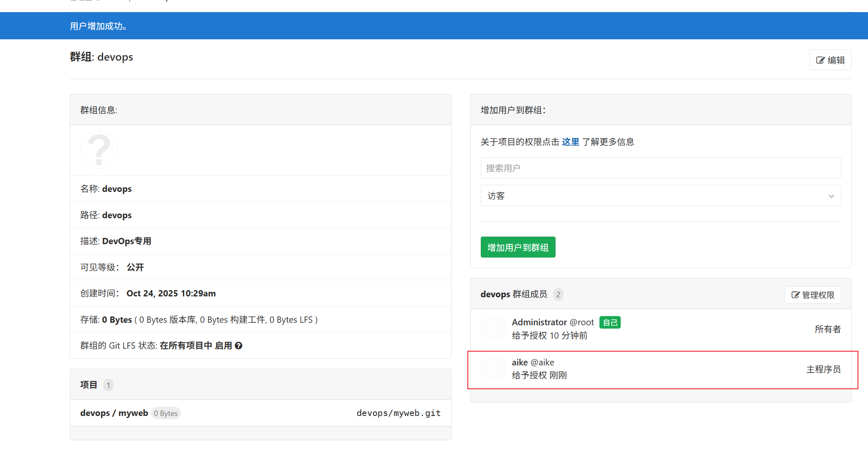Click the 编辑 edit group button
This screenshot has width=868, height=472.
(x=830, y=60)
